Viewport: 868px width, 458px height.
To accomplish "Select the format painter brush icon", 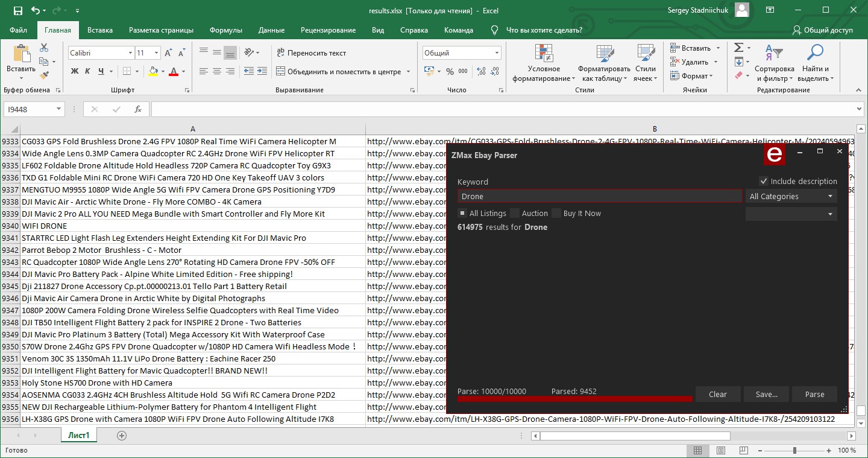I will (44, 75).
